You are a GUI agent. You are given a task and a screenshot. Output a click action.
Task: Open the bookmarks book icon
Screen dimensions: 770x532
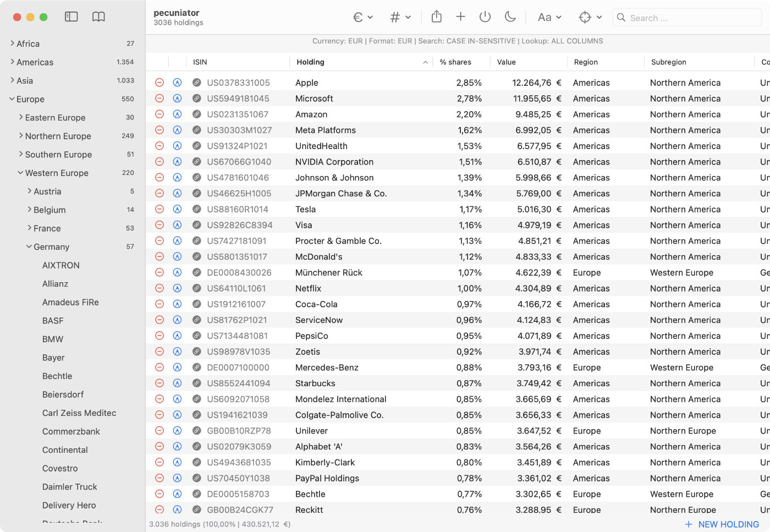tap(98, 17)
